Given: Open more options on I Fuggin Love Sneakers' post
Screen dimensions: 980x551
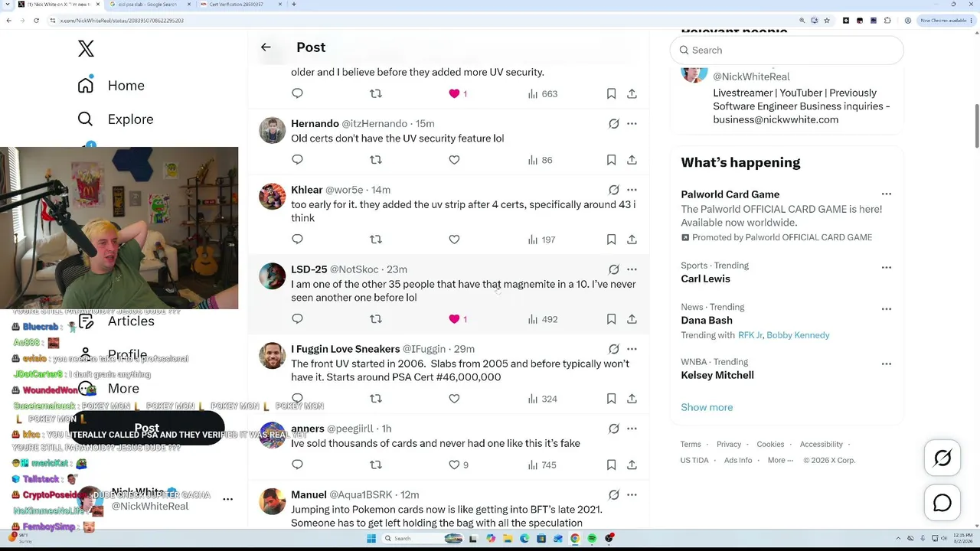Looking at the screenshot, I should pyautogui.click(x=632, y=349).
